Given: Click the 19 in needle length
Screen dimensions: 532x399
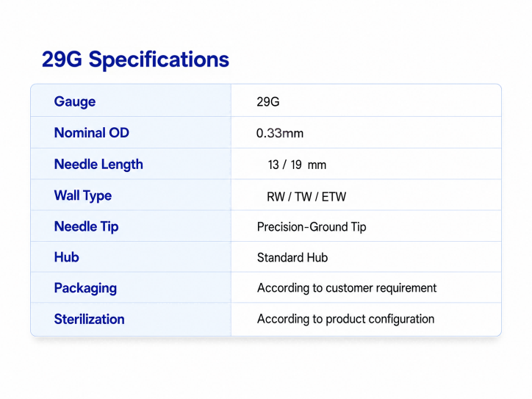Looking at the screenshot, I should [x=296, y=165].
